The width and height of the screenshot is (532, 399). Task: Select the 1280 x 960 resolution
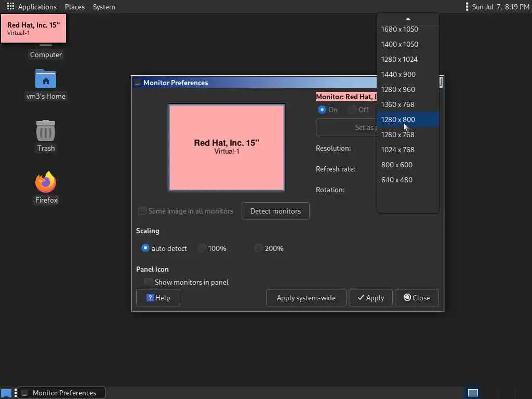(x=408, y=89)
